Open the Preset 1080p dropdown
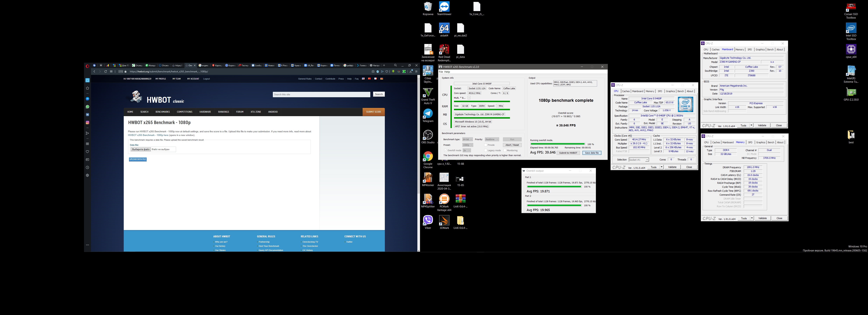Viewport: 868px width, 315px height. tap(467, 145)
